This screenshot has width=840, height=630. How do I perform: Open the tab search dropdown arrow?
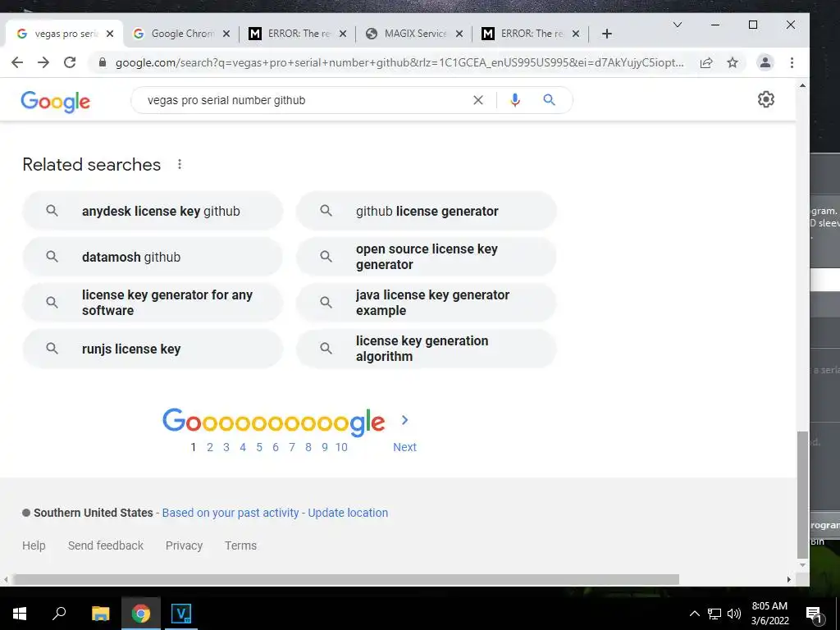coord(678,25)
